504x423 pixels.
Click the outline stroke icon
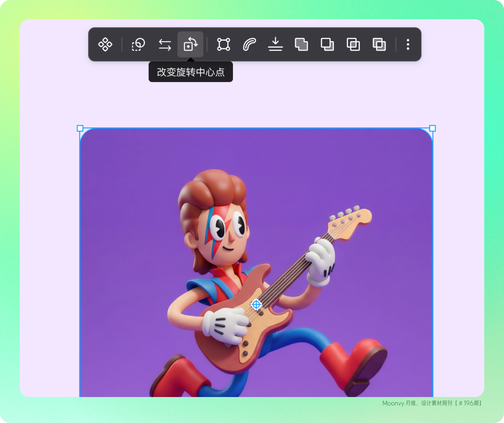pyautogui.click(x=249, y=44)
